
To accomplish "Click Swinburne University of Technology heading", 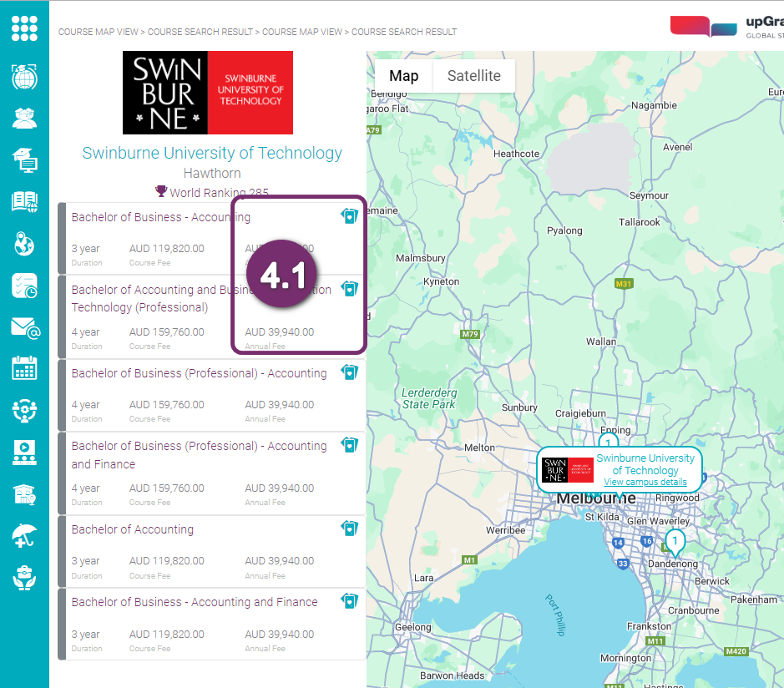I will pyautogui.click(x=212, y=153).
